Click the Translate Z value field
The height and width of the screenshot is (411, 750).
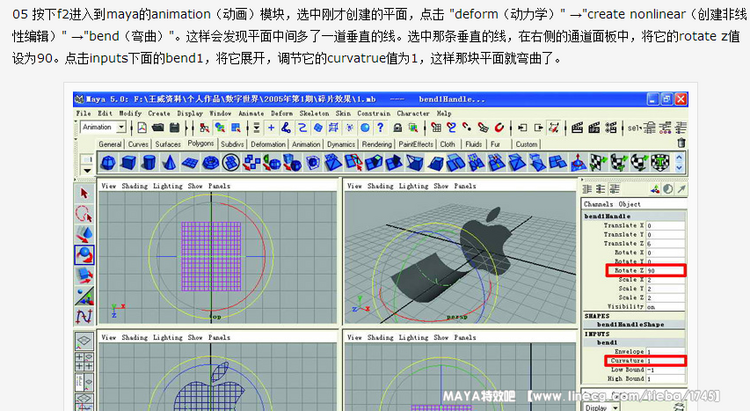pyautogui.click(x=665, y=244)
